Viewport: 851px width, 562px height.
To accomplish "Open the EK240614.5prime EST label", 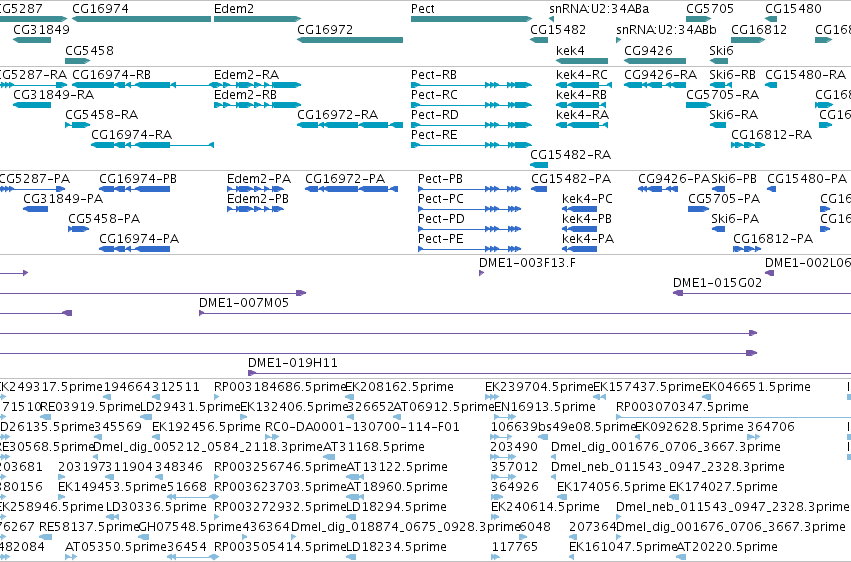I will click(x=545, y=507).
